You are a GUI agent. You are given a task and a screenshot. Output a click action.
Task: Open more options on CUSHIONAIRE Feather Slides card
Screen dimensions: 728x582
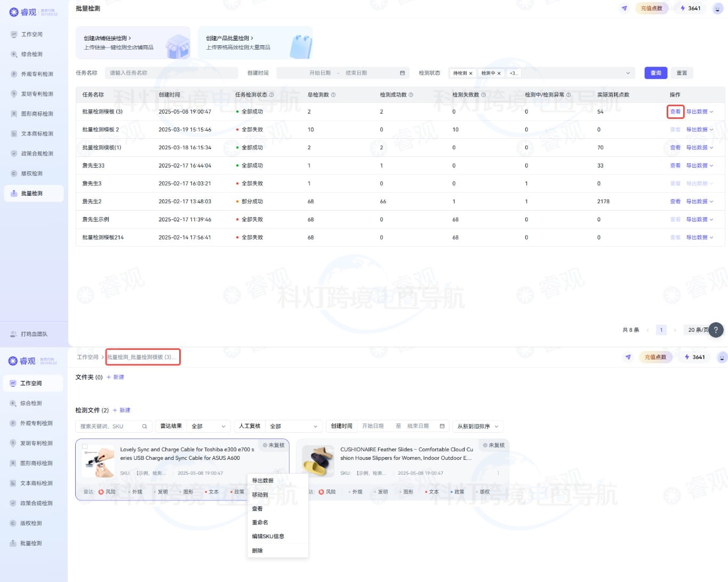[x=498, y=473]
